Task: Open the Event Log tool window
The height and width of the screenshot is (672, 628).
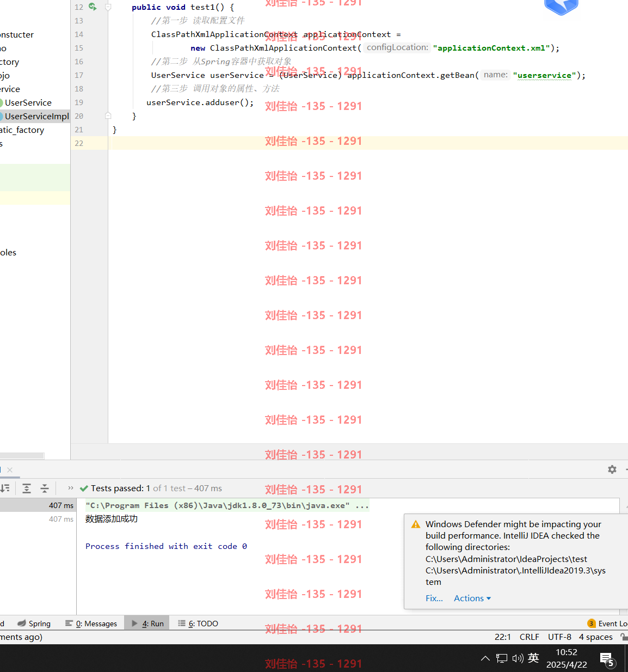Action: pyautogui.click(x=607, y=624)
